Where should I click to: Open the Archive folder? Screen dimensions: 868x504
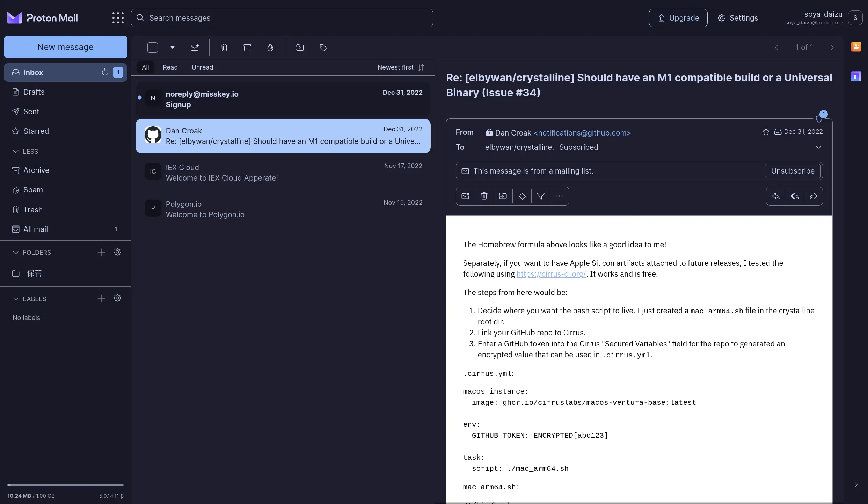pos(66,170)
